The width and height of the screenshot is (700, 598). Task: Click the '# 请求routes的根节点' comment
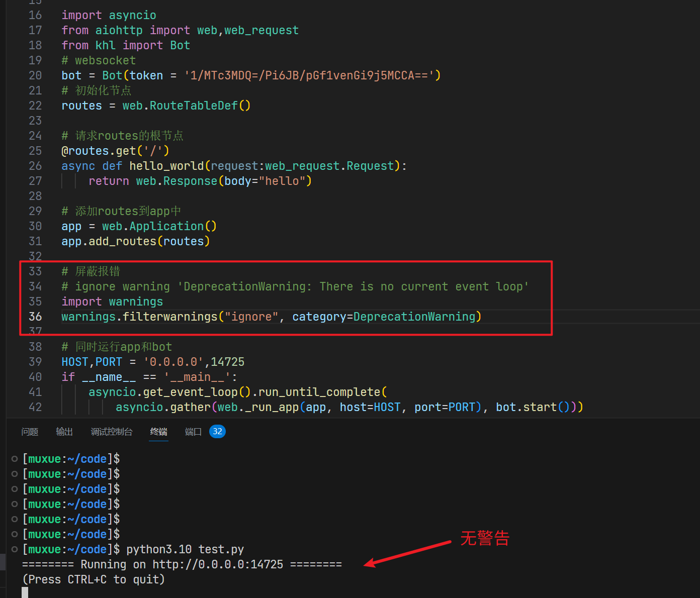pos(122,136)
